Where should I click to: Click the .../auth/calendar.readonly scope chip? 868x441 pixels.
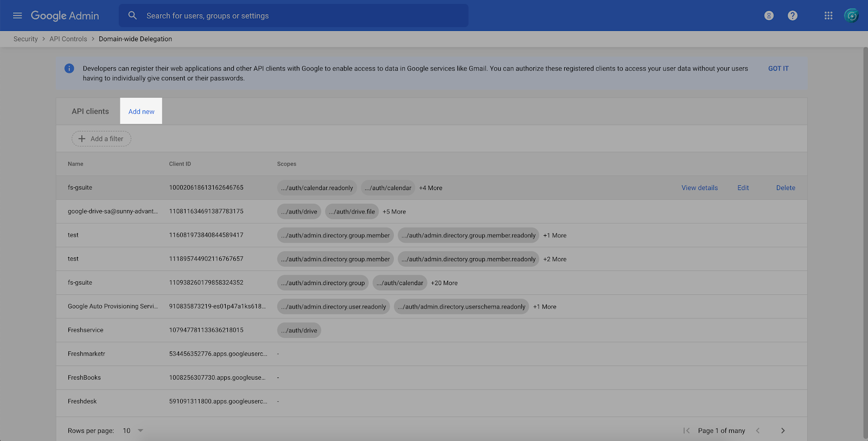click(x=317, y=188)
